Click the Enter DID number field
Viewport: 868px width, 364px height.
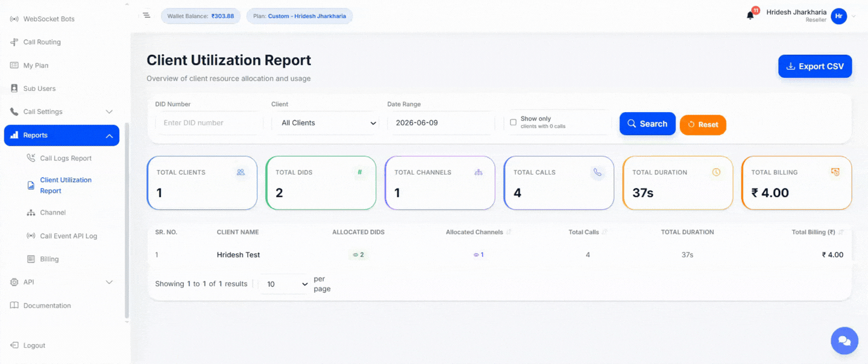209,123
